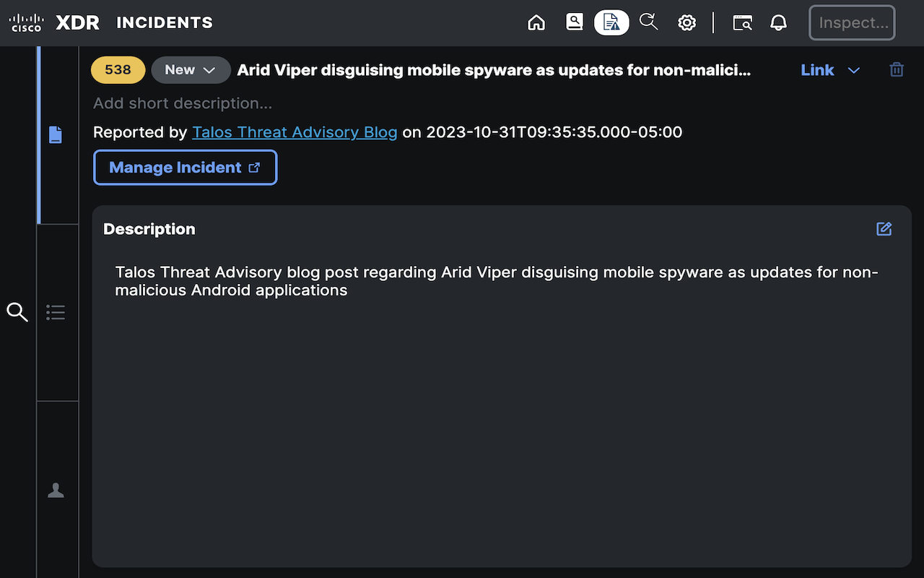Click the Cisco XDR logo
The height and width of the screenshot is (578, 924).
[54, 22]
